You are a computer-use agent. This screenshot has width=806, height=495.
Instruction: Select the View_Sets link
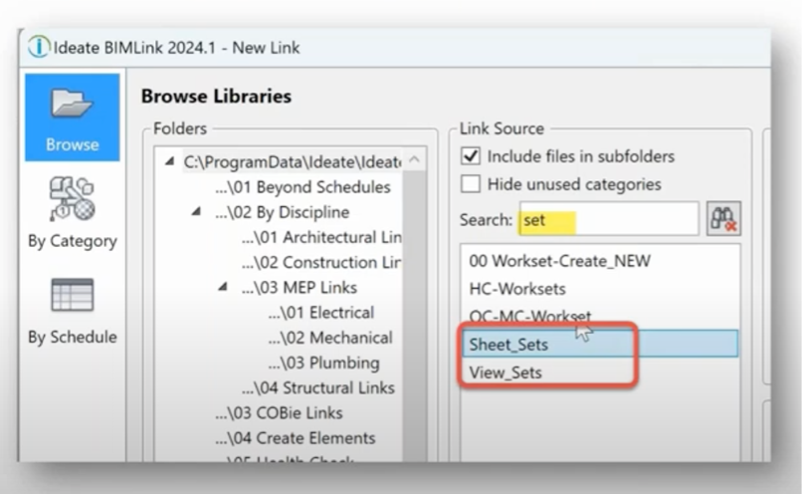tap(506, 373)
